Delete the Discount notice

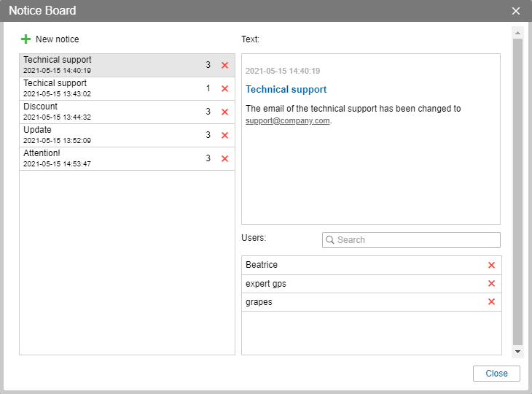[x=224, y=112]
